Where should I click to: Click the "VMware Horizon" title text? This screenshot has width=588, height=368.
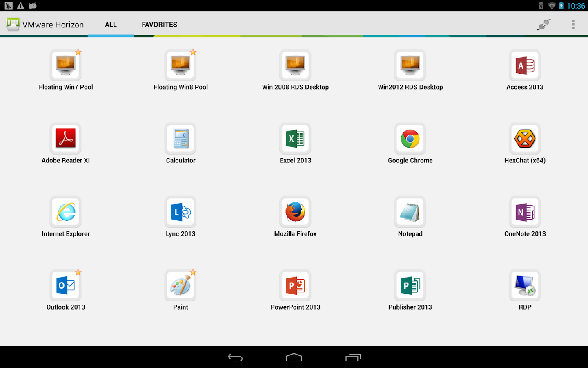pyautogui.click(x=53, y=25)
